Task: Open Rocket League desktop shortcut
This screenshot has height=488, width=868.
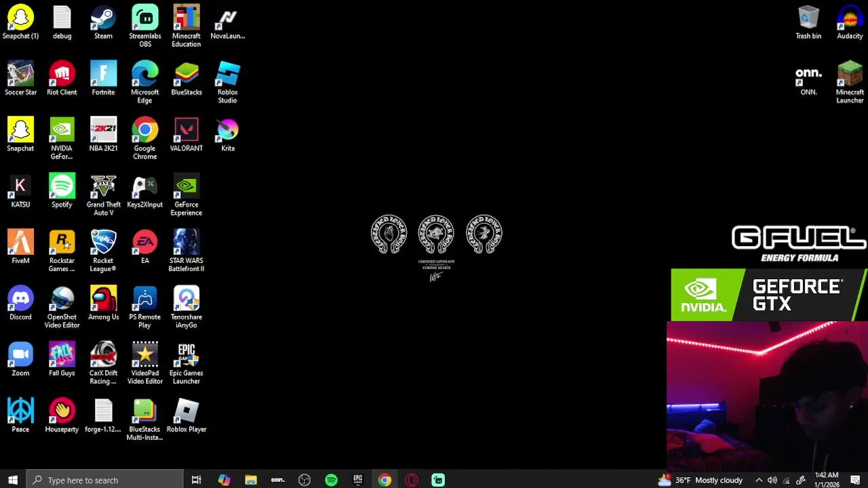Action: [x=103, y=251]
